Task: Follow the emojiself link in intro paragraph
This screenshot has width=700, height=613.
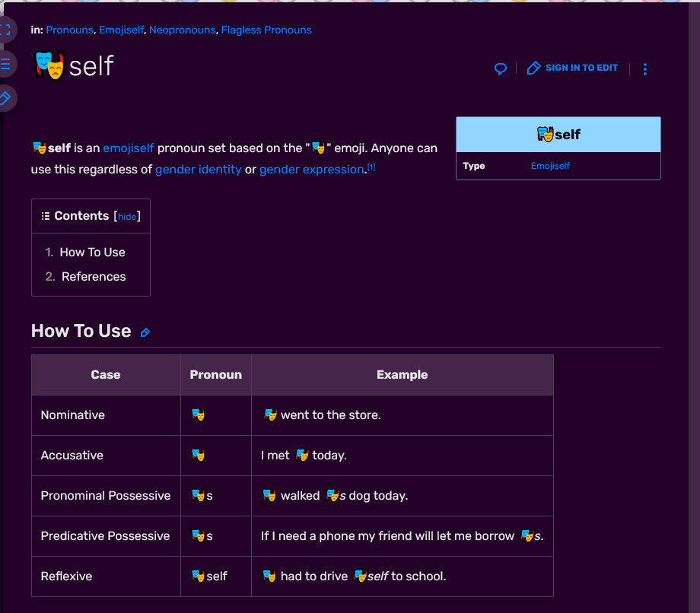Action: coord(129,148)
